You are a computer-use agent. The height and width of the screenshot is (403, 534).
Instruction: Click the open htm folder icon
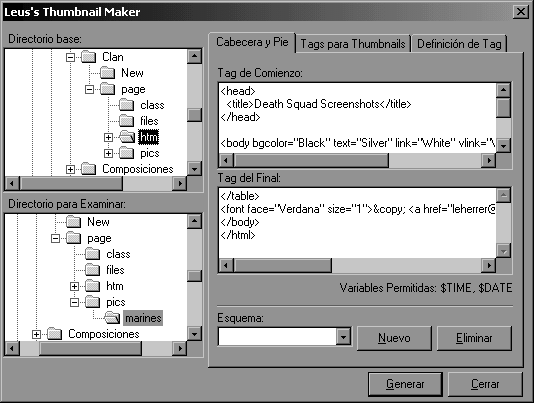pyautogui.click(x=127, y=137)
